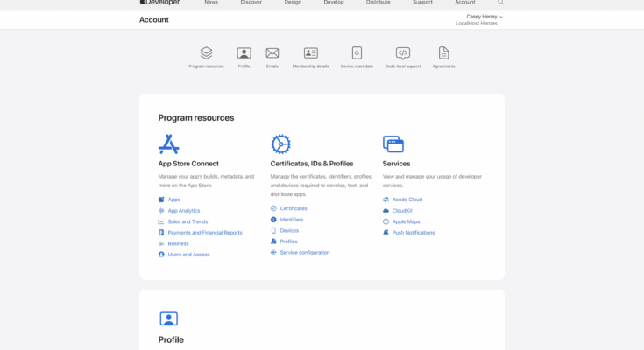Click the chart icon beside Sales and Trends
Screen dimensions: 644x350
click(161, 221)
